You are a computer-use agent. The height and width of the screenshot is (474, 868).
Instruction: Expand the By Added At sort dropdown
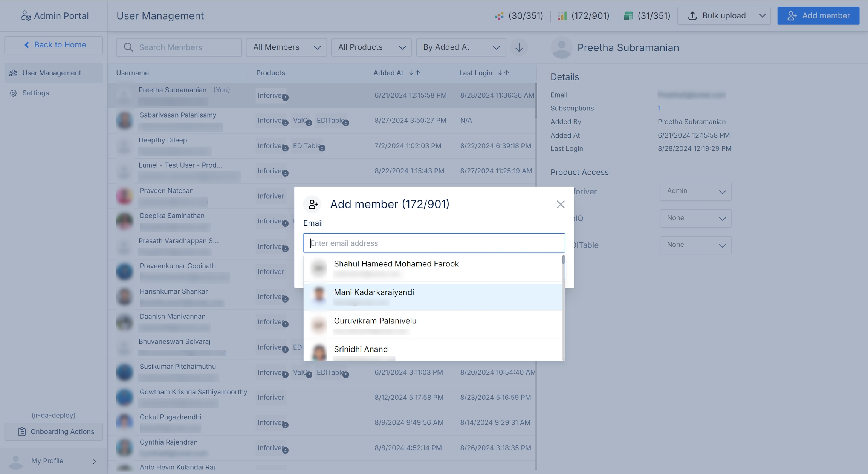click(460, 47)
